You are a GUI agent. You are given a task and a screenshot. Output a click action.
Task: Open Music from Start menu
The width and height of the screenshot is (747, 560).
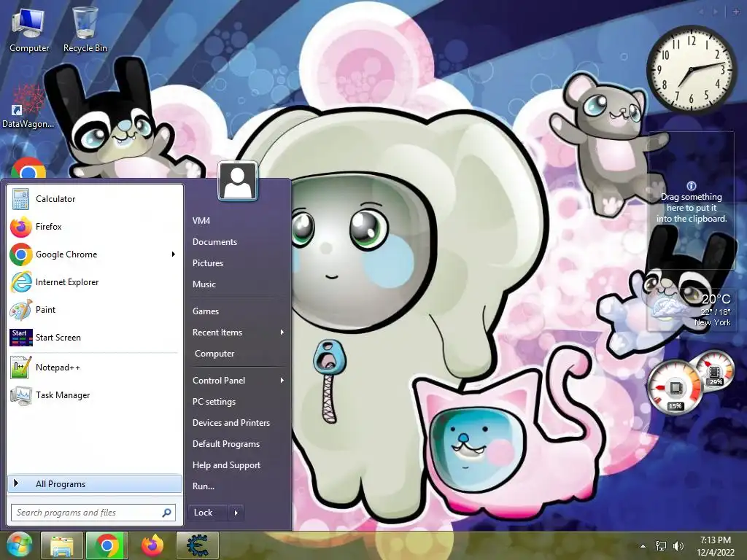(x=204, y=284)
